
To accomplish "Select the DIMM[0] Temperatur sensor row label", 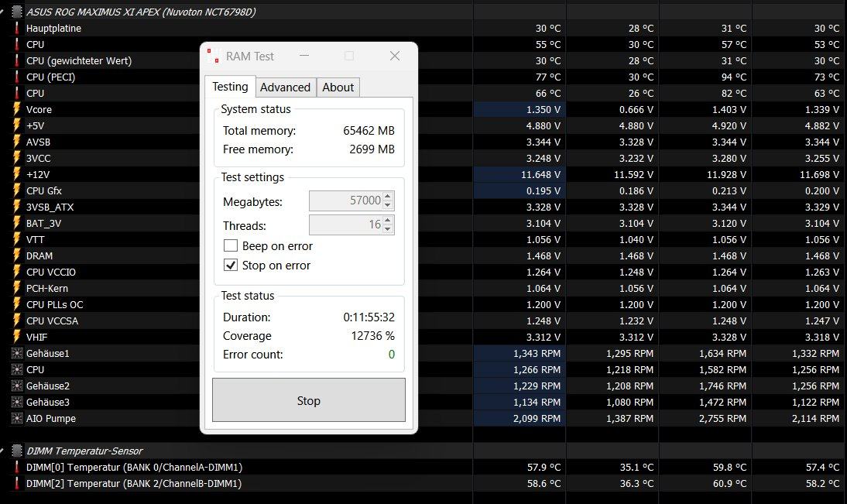I will [x=134, y=467].
